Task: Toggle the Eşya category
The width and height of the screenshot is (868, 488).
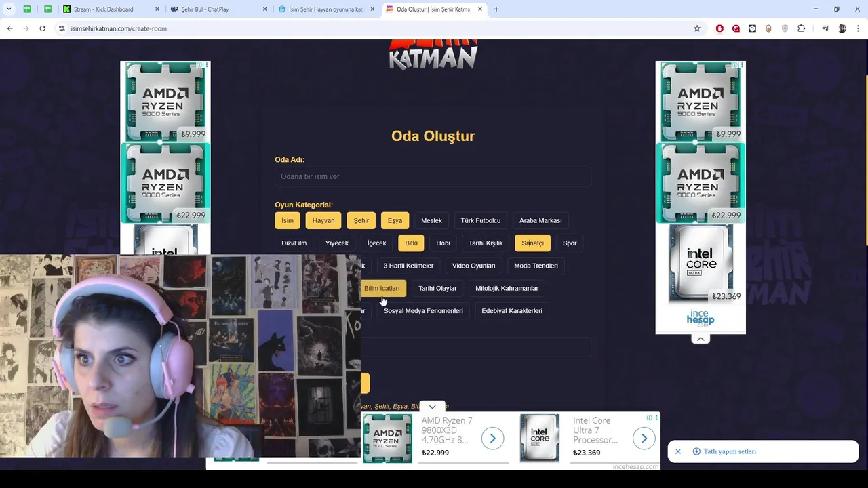Action: (x=395, y=220)
